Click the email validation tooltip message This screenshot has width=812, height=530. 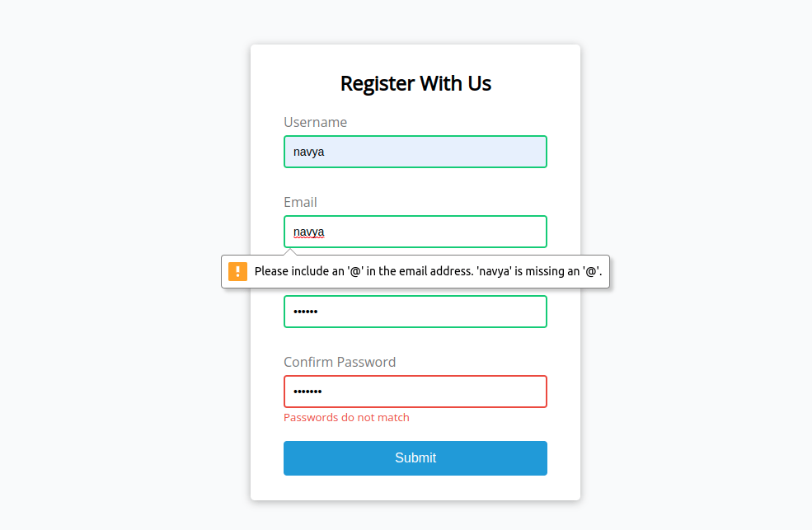pos(427,270)
